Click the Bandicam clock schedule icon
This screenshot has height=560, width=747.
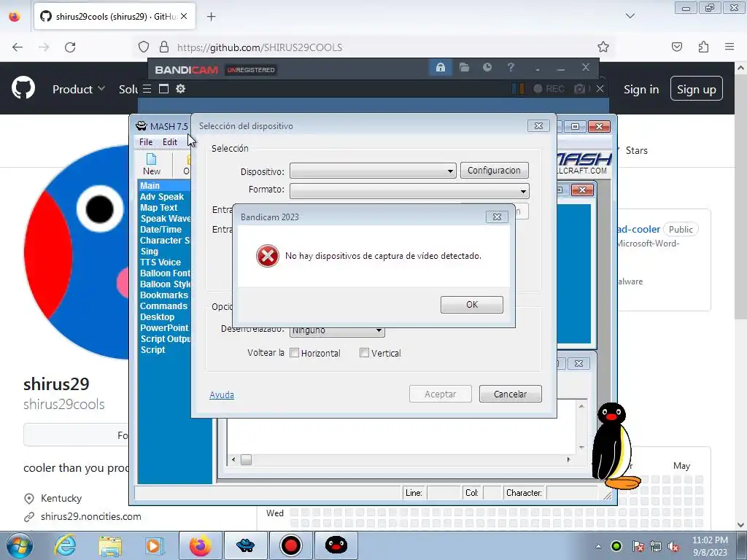coord(487,68)
